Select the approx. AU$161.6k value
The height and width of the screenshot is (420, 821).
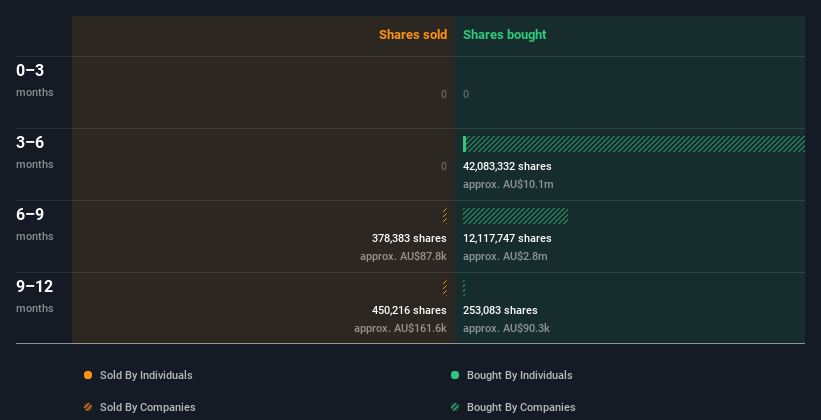[400, 328]
